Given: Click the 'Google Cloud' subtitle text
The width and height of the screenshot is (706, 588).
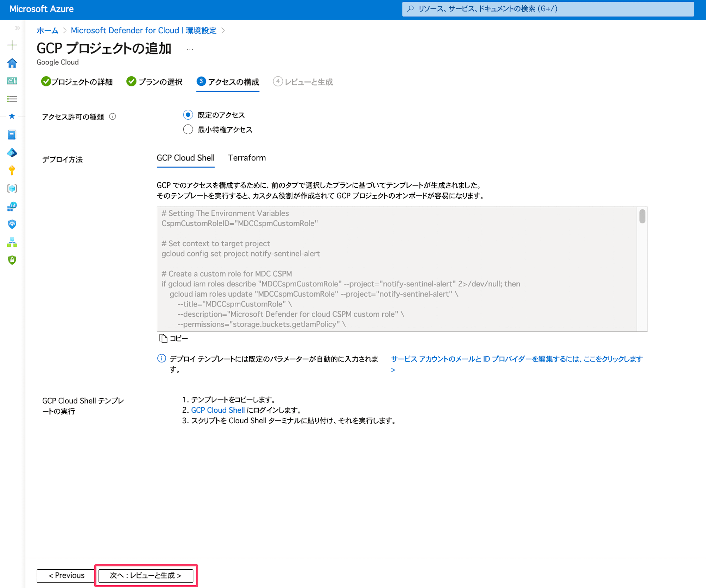Looking at the screenshot, I should 58,62.
